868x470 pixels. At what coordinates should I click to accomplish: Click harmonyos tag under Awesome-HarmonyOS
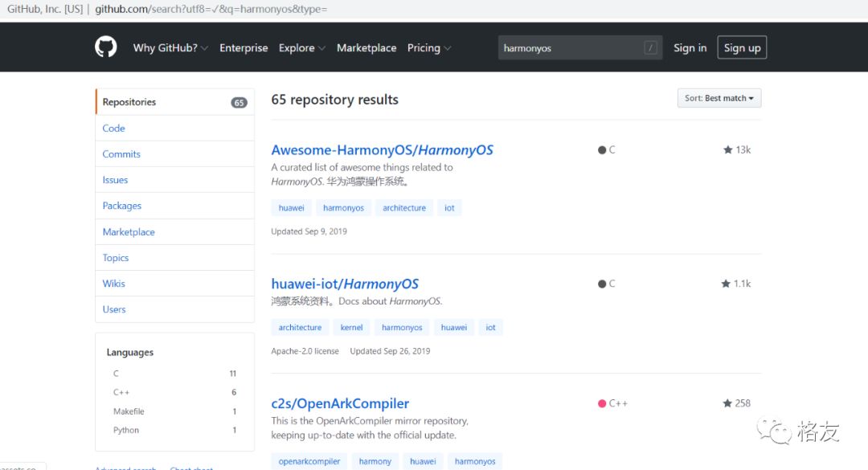coord(344,207)
